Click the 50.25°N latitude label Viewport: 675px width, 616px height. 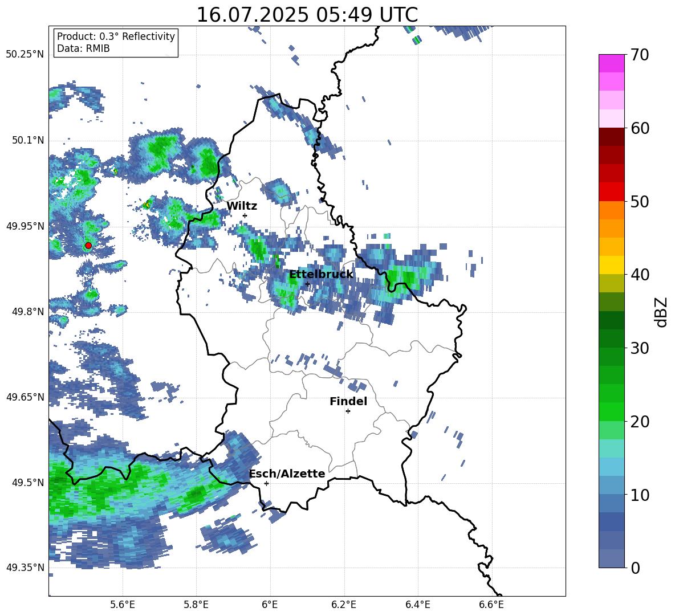(x=25, y=55)
